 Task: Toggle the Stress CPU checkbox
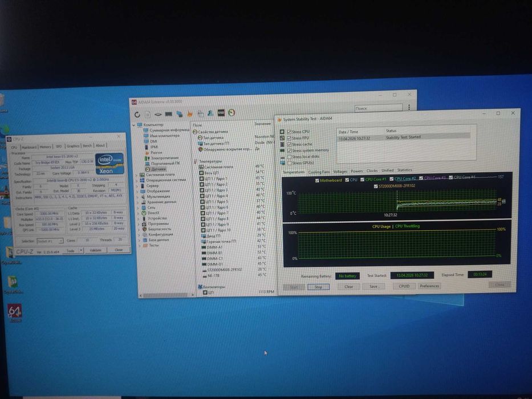(x=290, y=132)
